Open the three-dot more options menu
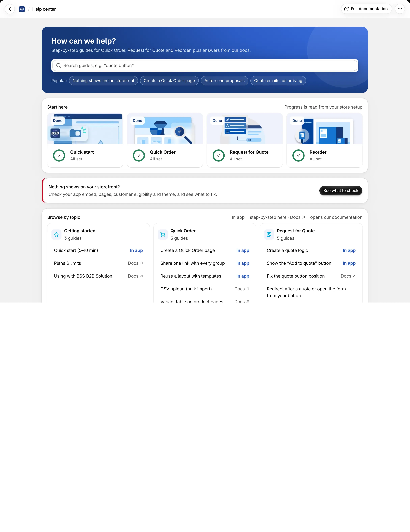The height and width of the screenshot is (532, 410). (x=400, y=9)
